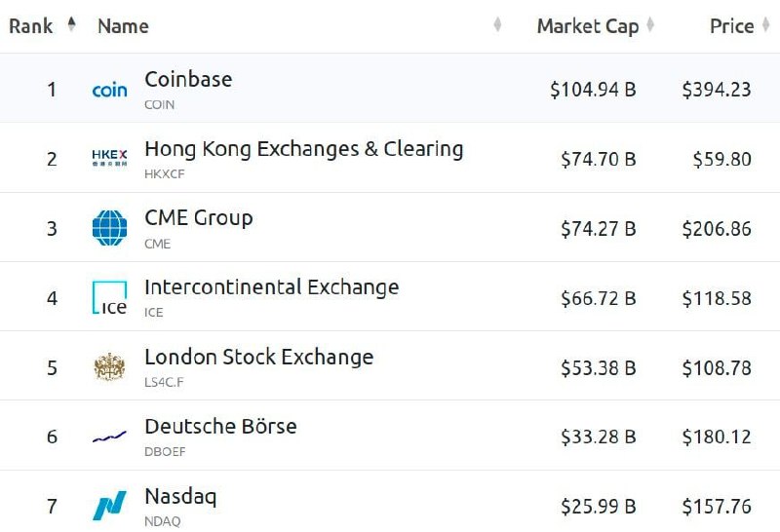Open the CME Group company page
This screenshot has width=780, height=532.
tap(199, 218)
